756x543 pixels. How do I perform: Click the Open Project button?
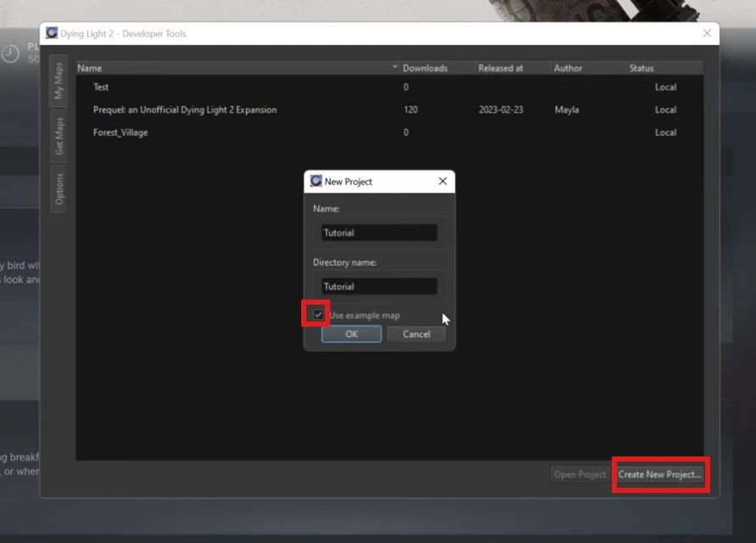[x=580, y=474]
